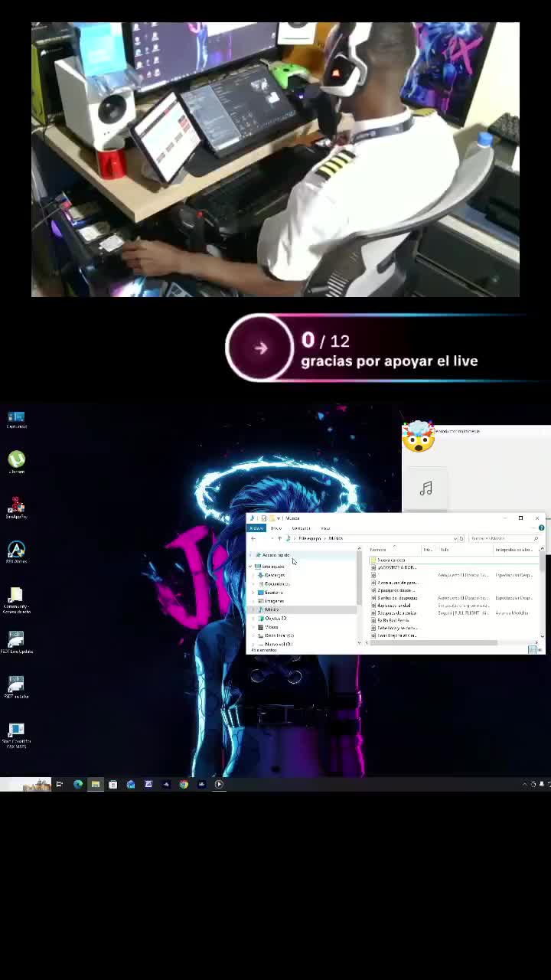The width and height of the screenshot is (551, 980).
Task: Refresh the Música folder view
Action: click(x=461, y=538)
